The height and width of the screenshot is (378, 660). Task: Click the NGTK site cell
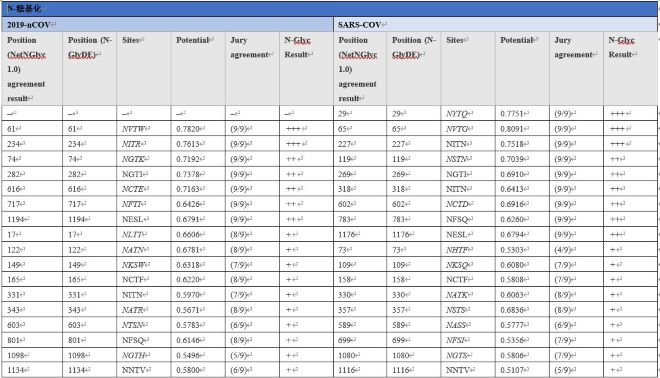point(144,159)
